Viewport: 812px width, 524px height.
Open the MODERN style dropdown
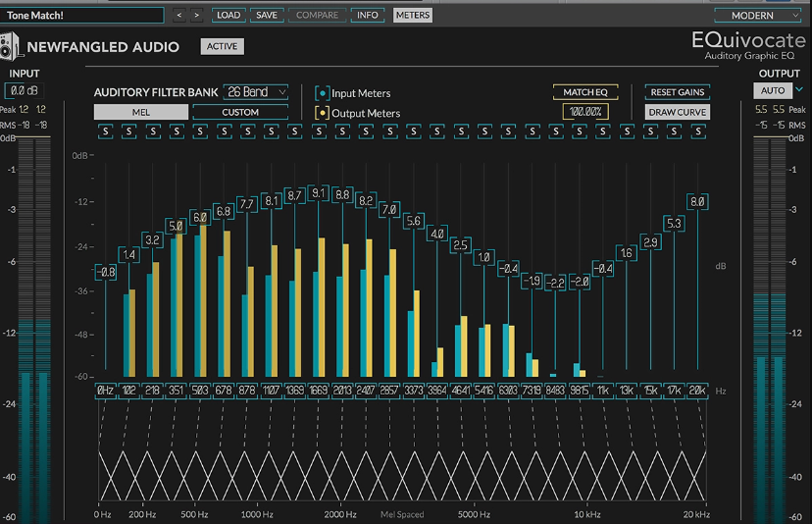click(758, 16)
